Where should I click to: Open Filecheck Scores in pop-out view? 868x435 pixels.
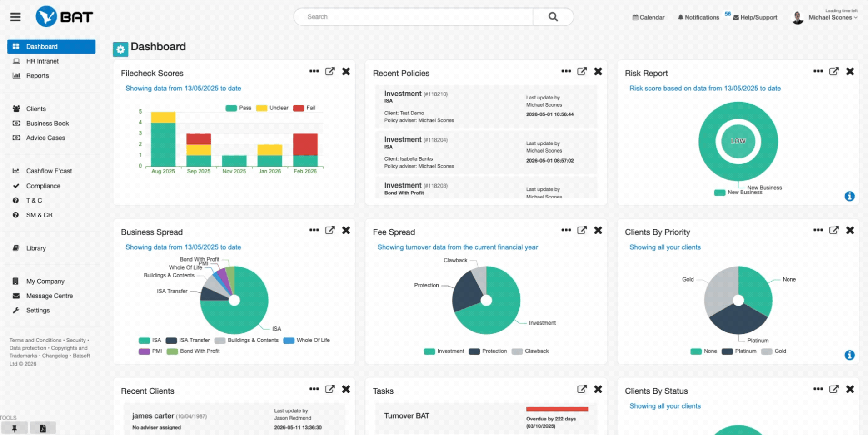pyautogui.click(x=330, y=71)
